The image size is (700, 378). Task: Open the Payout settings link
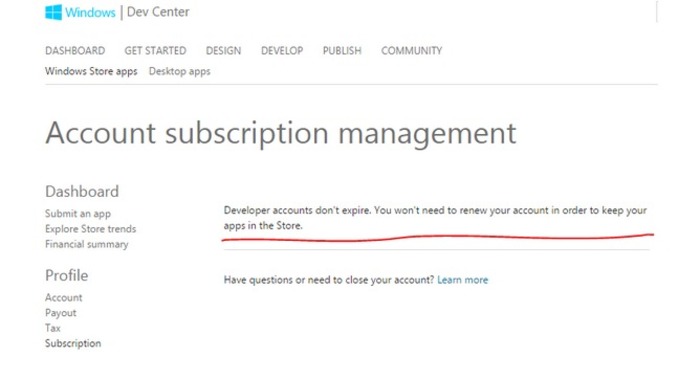pyautogui.click(x=61, y=313)
